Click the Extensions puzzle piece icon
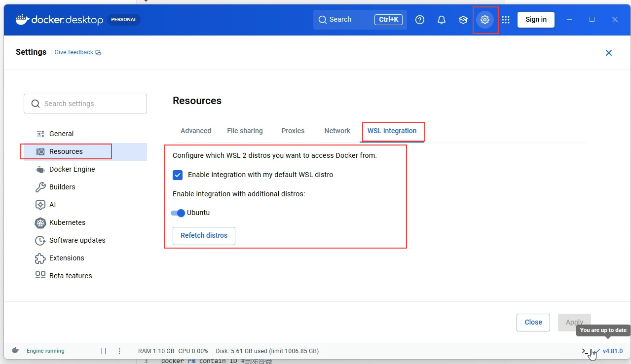The height and width of the screenshot is (364, 631). pyautogui.click(x=40, y=258)
